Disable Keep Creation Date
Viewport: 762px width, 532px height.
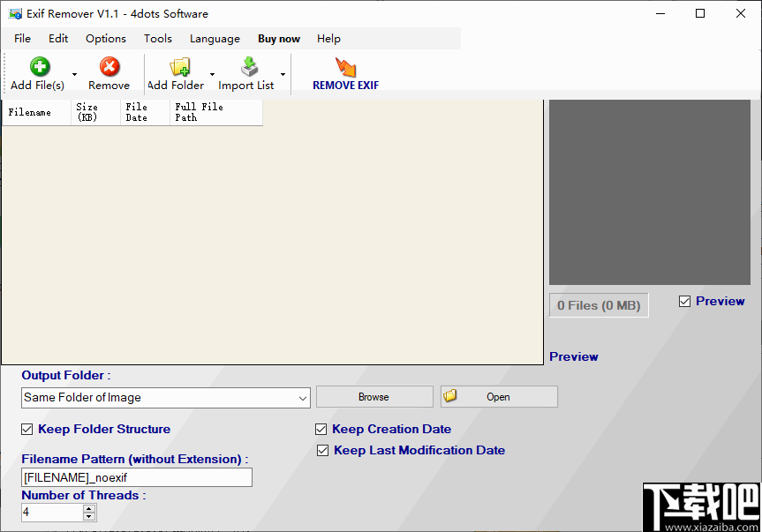pyautogui.click(x=321, y=429)
